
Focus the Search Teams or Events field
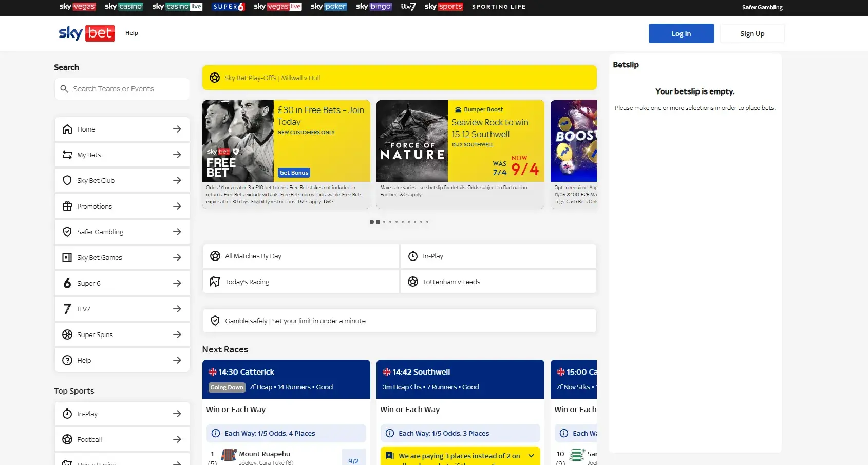[122, 89]
